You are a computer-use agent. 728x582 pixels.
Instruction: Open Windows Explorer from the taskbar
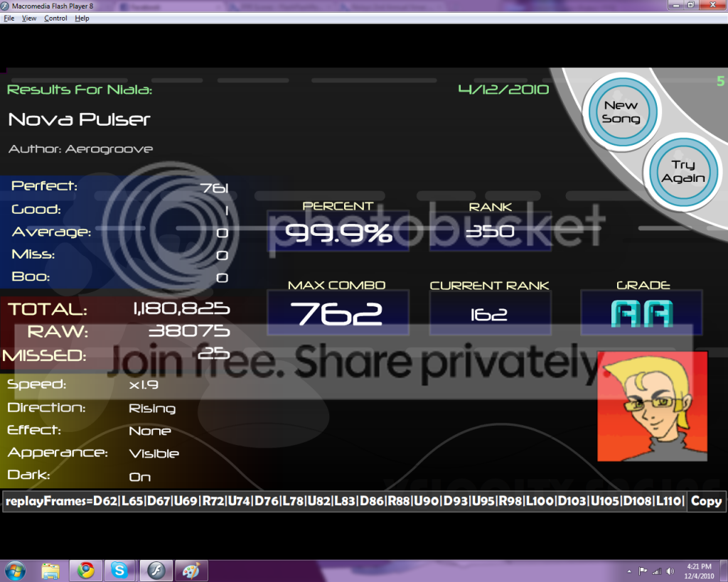click(x=50, y=570)
